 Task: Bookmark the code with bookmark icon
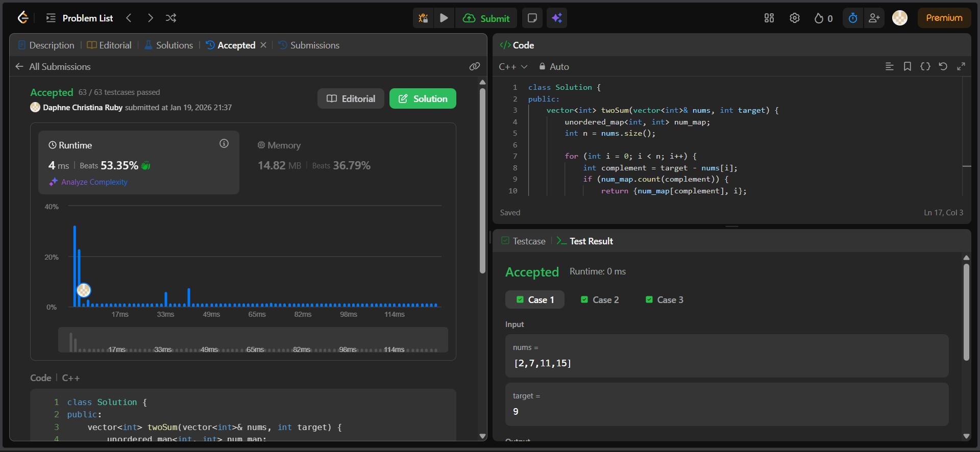908,67
